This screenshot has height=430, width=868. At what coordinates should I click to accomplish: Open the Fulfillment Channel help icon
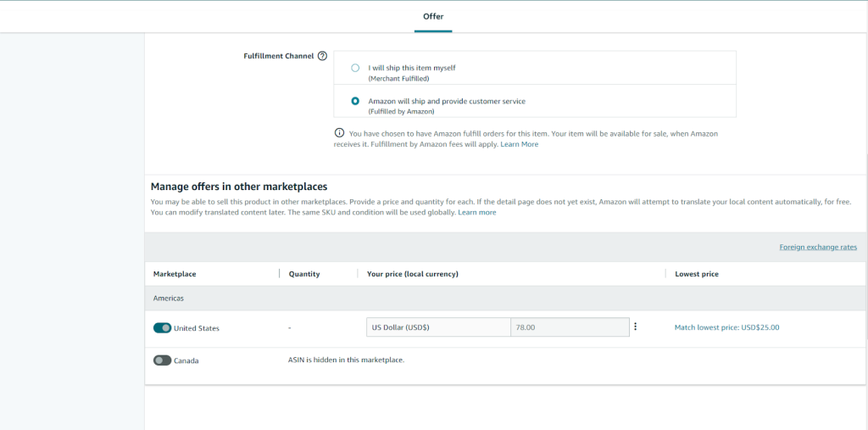click(x=322, y=56)
